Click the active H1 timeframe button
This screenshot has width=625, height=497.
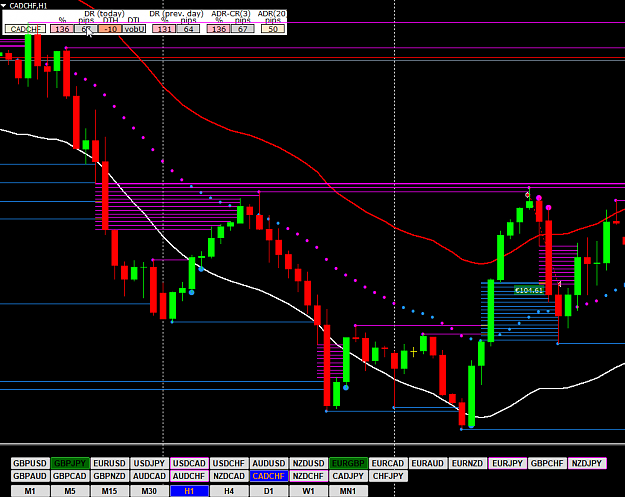click(x=189, y=491)
